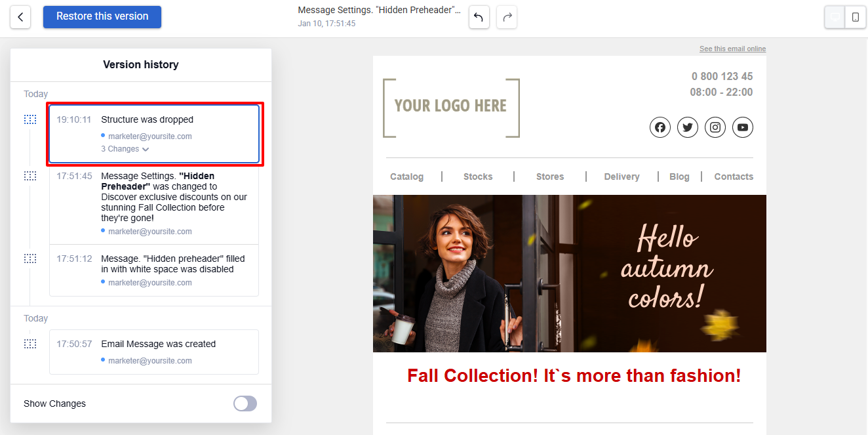Screen dimensions: 868x435
Task: Open the Delivery menu item
Action: coord(621,176)
